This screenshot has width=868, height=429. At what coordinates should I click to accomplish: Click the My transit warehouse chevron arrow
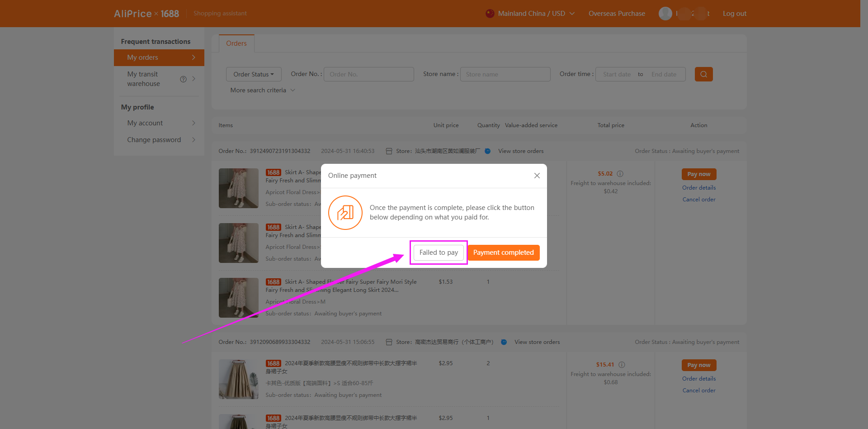point(193,79)
